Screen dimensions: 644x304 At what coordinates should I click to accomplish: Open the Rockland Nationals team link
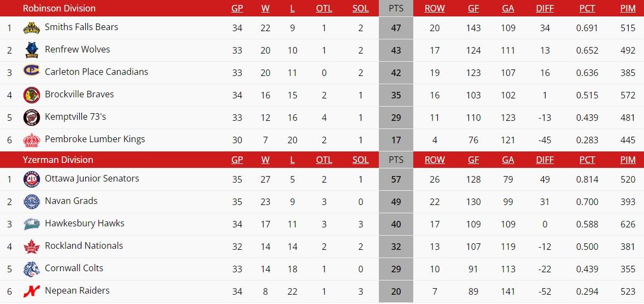(84, 245)
